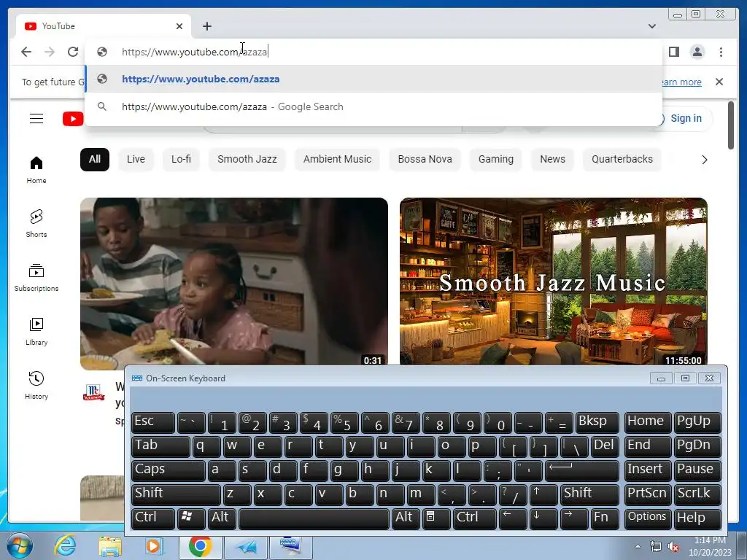
Task: Open the YouTube hamburger guide menu
Action: 36,119
